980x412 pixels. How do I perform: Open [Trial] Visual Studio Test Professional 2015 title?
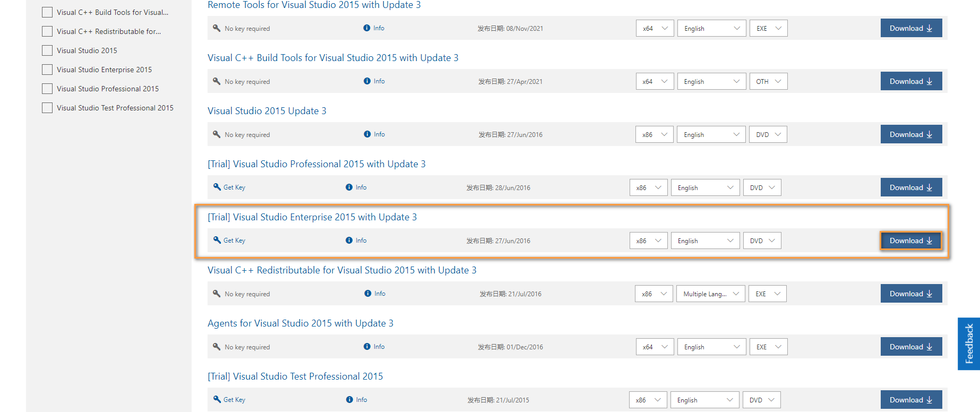click(x=295, y=376)
